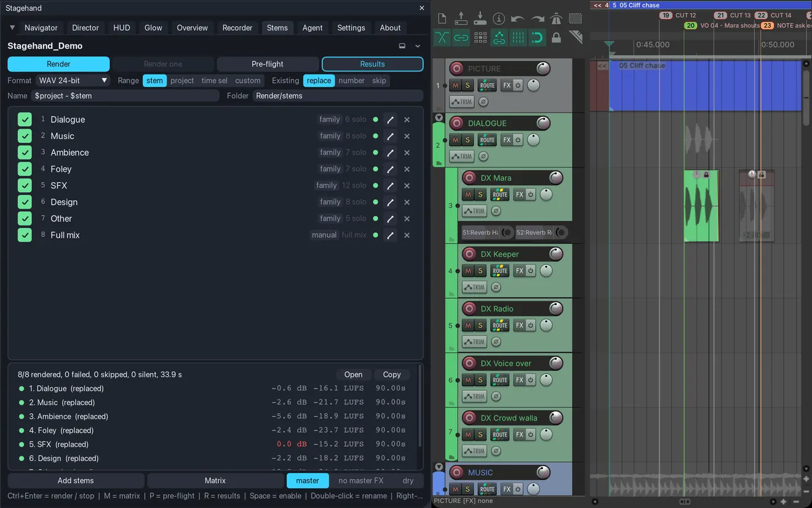
Task: Open the Format WAV 24-bit dropdown
Action: 72,81
